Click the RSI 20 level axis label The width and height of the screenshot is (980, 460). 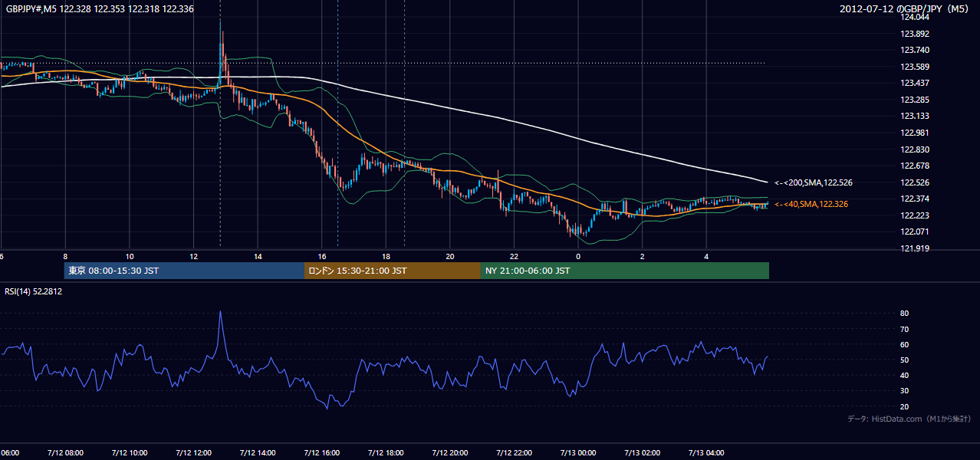point(904,406)
